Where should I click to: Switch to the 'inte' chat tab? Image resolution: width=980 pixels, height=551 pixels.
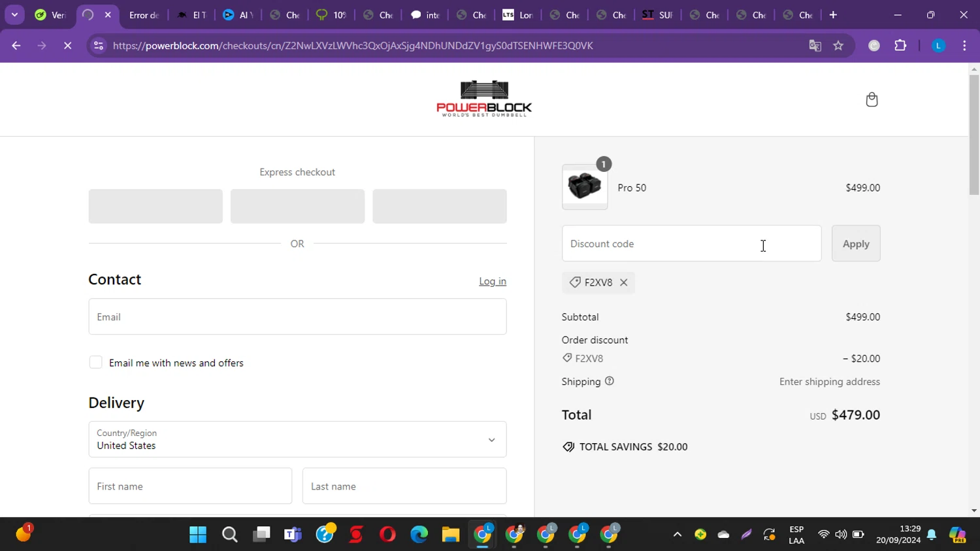(425, 14)
